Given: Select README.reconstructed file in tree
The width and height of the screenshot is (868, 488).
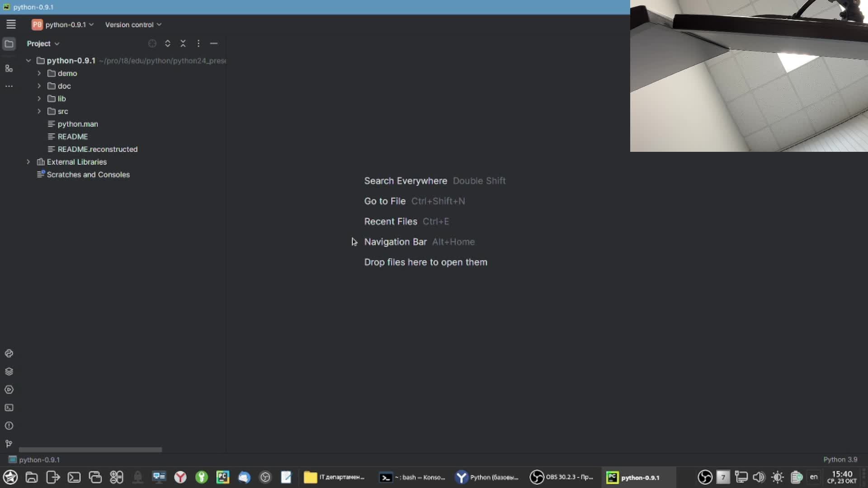Looking at the screenshot, I should coord(97,149).
